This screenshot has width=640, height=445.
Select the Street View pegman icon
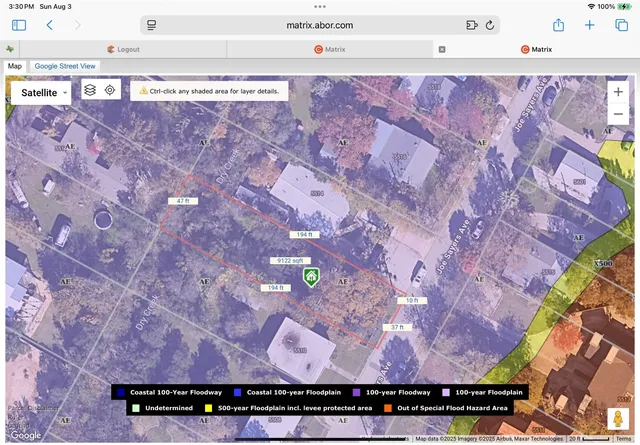coord(619,419)
